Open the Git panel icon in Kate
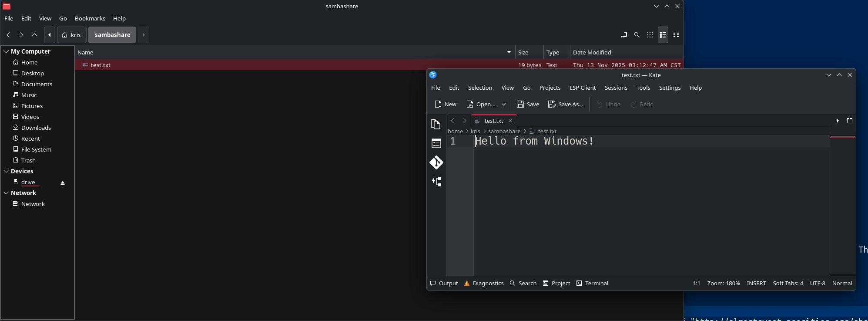868x321 pixels. (436, 162)
